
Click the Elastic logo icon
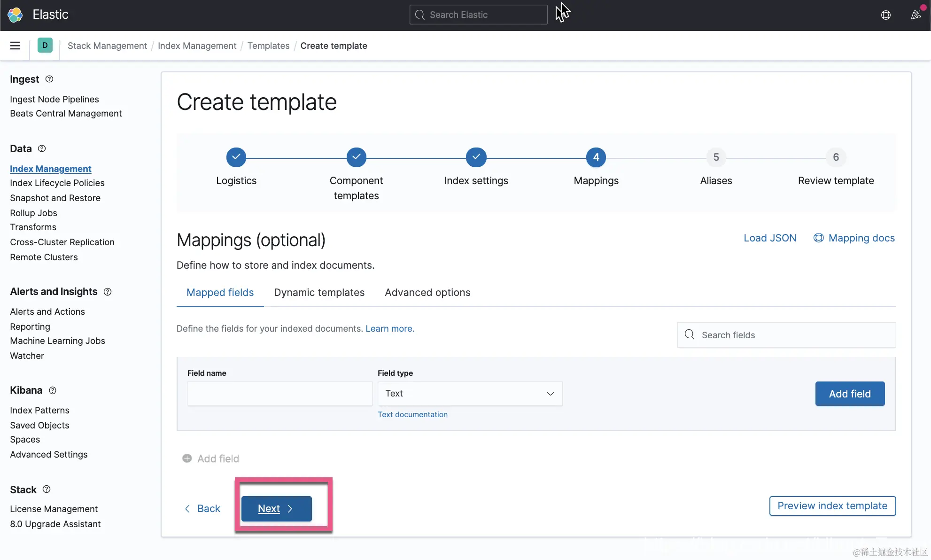pos(15,15)
